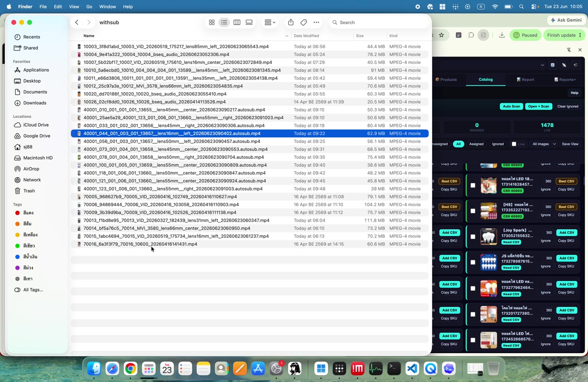
Task: Open Downloads in Finder sidebar
Action: coord(34,103)
